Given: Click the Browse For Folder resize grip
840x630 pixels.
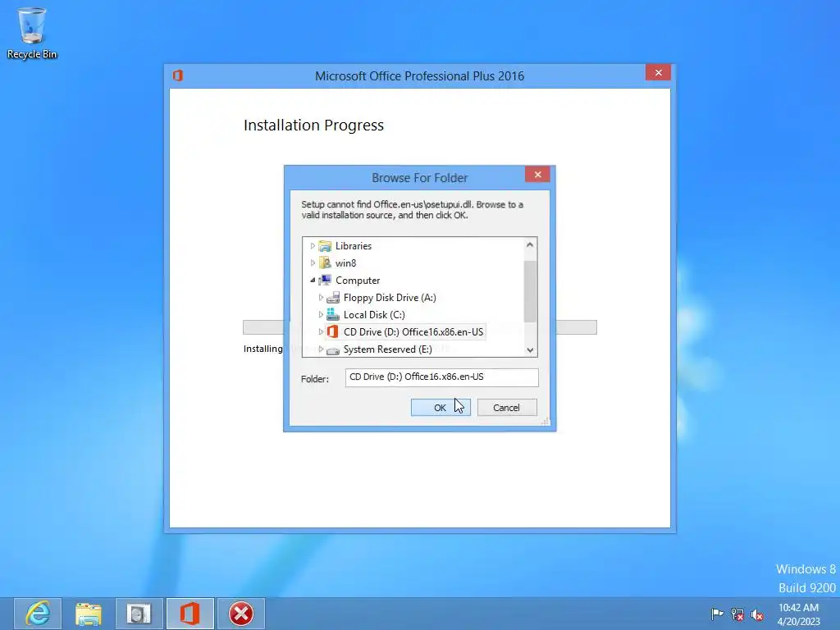Looking at the screenshot, I should (x=546, y=422).
